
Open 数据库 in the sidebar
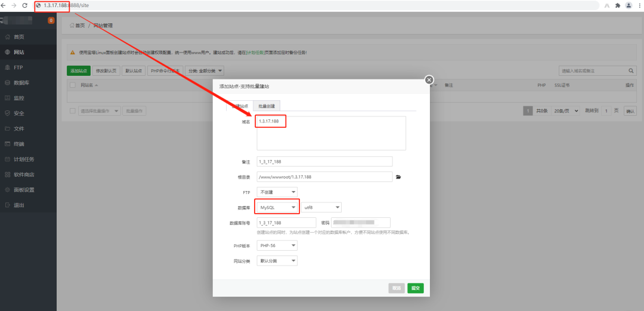click(29, 83)
